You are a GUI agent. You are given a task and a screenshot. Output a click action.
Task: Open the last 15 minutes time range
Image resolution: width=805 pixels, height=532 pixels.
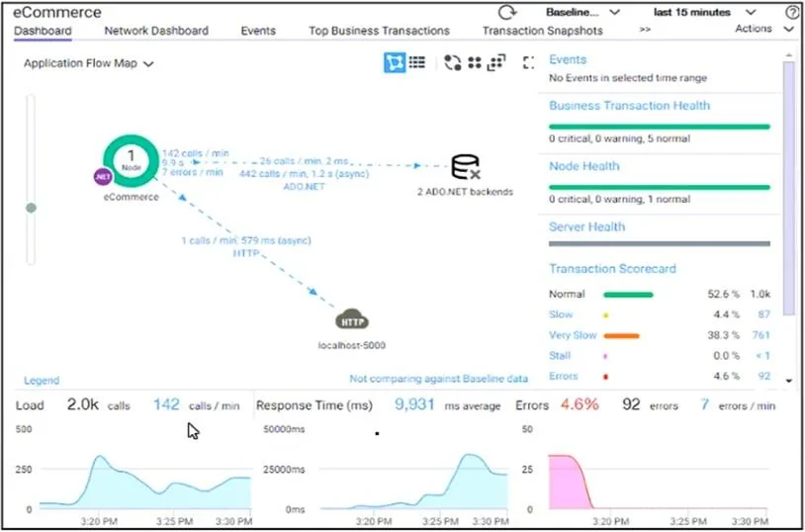point(704,12)
